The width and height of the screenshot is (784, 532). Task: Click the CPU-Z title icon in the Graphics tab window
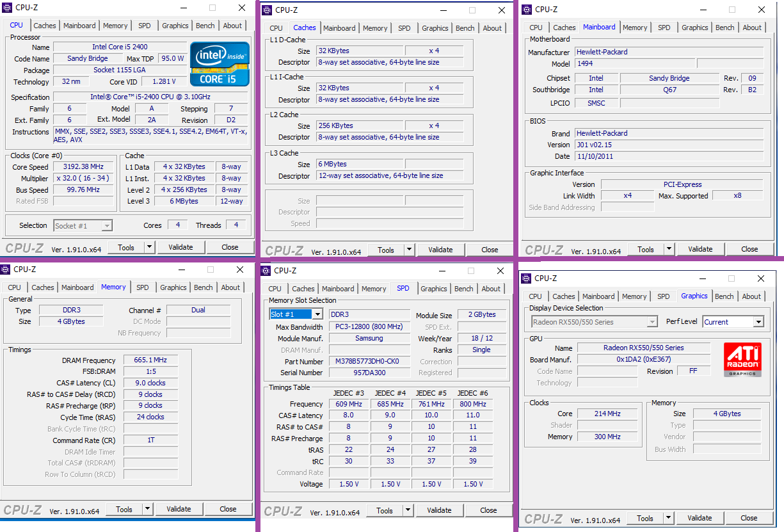point(527,278)
